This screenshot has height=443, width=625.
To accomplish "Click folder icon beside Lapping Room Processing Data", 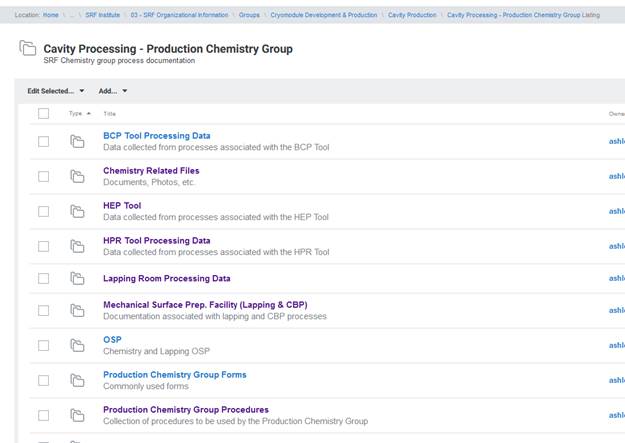I will coord(77,279).
